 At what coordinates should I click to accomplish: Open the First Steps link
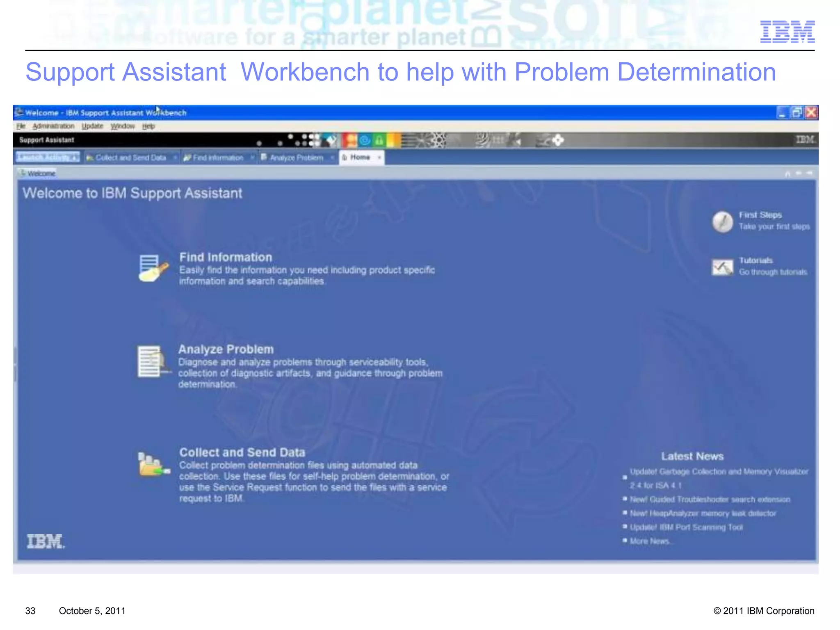pyautogui.click(x=760, y=215)
